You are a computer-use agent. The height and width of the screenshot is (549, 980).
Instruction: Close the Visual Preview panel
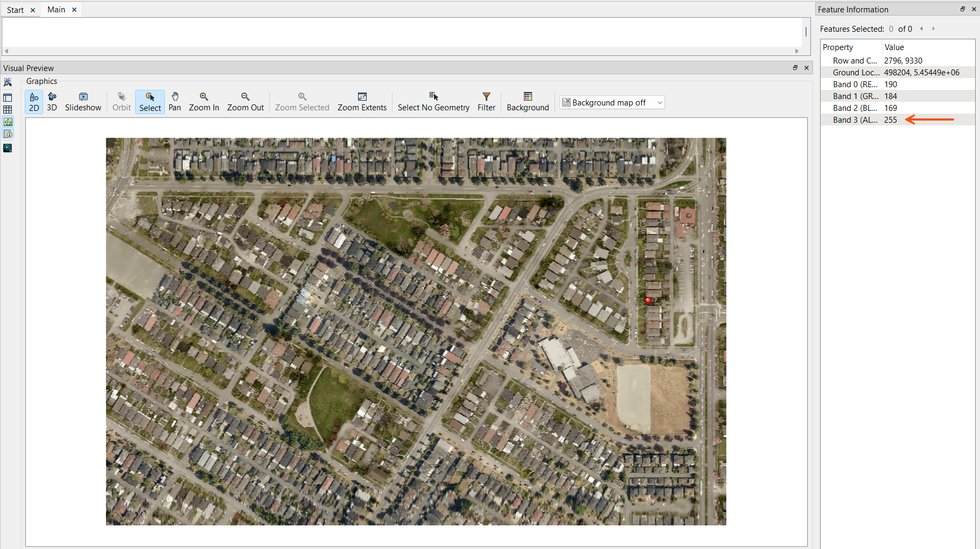pos(806,68)
